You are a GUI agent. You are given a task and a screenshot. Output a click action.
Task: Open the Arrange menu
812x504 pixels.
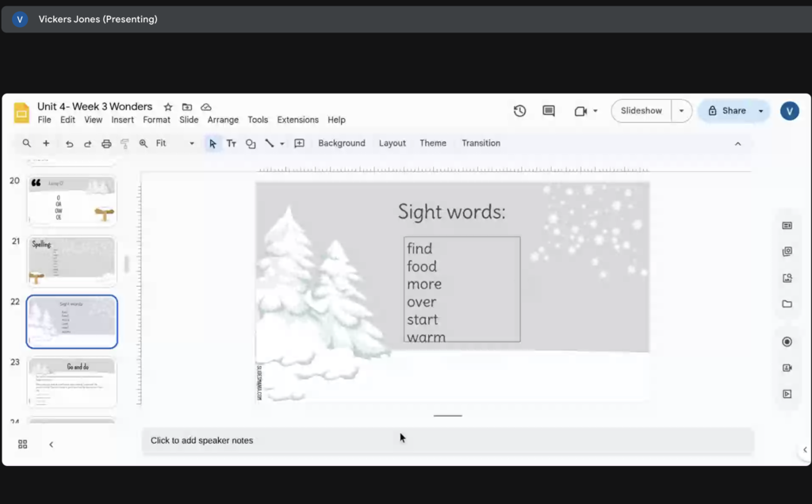[223, 120]
